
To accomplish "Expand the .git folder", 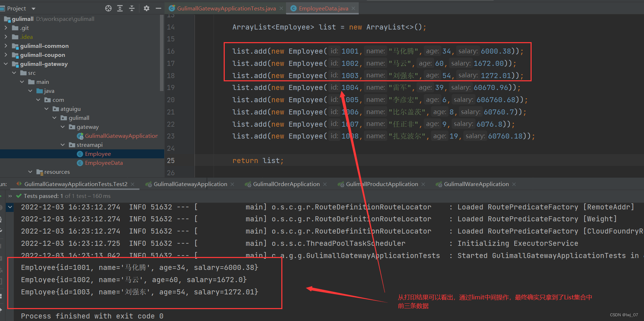I will coord(6,28).
